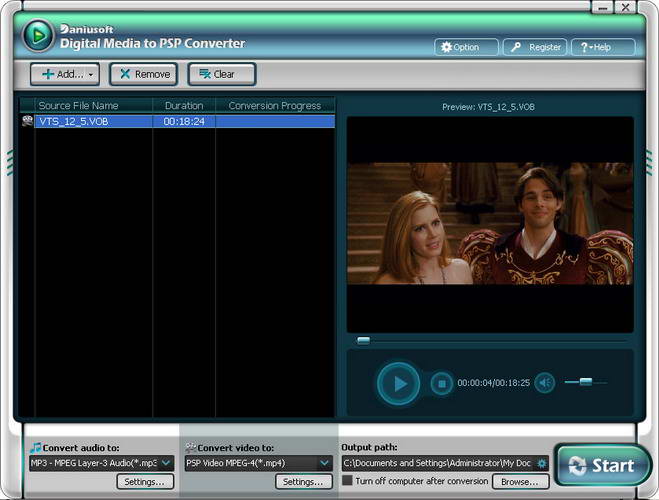659x500 pixels.
Task: Remove the selected file
Action: [144, 74]
